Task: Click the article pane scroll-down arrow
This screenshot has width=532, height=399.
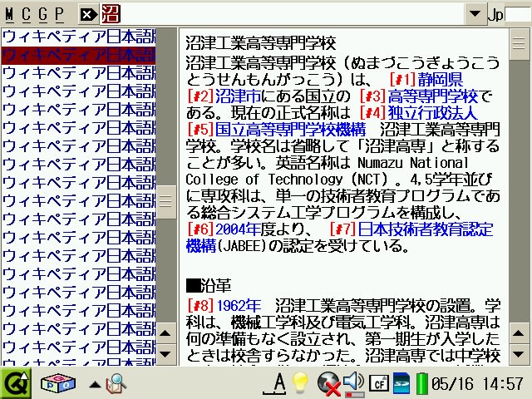Action: (520, 355)
